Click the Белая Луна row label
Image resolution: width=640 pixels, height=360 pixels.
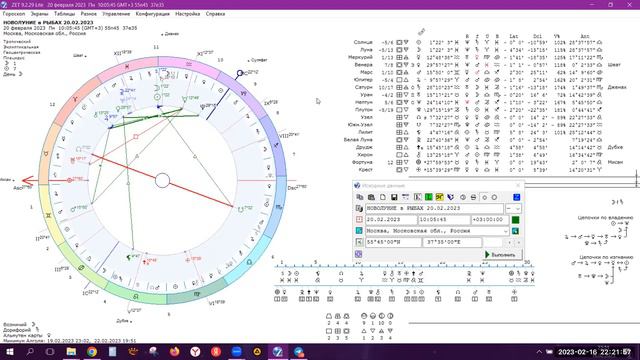pyautogui.click(x=358, y=140)
